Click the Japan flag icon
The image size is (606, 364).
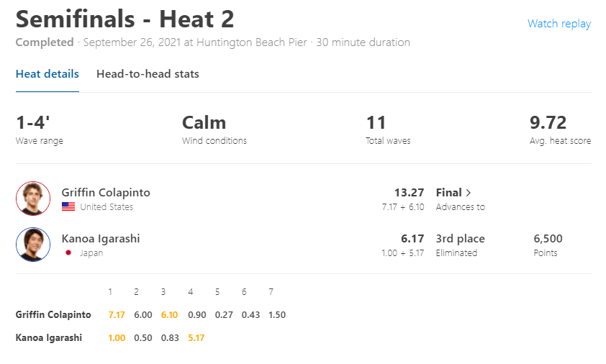point(68,252)
